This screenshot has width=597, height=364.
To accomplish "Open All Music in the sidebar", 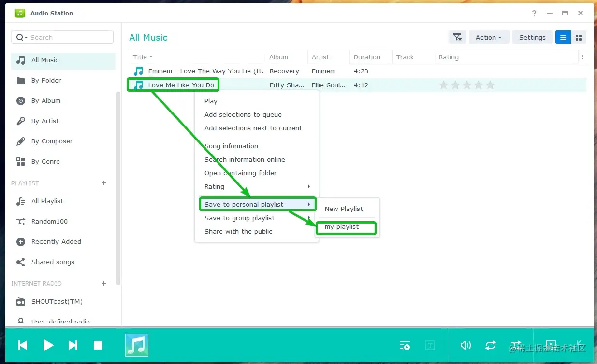I will pyautogui.click(x=63, y=60).
